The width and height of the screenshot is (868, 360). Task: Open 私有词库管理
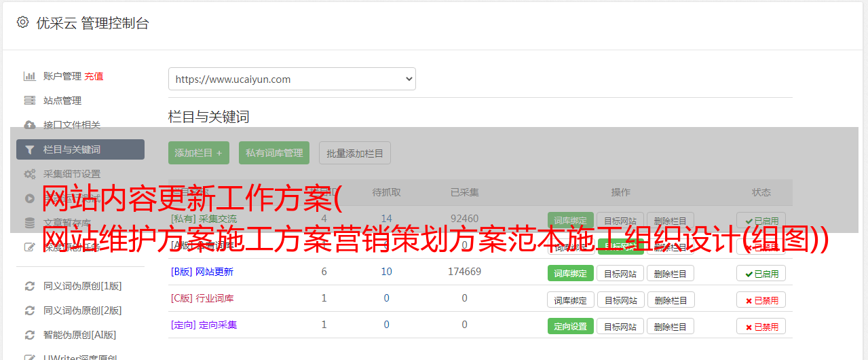pos(274,153)
